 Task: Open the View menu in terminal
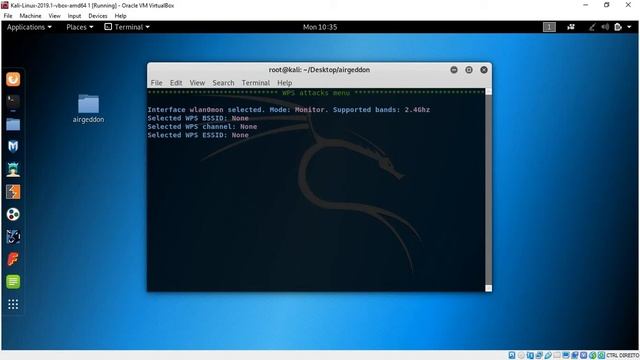(197, 83)
